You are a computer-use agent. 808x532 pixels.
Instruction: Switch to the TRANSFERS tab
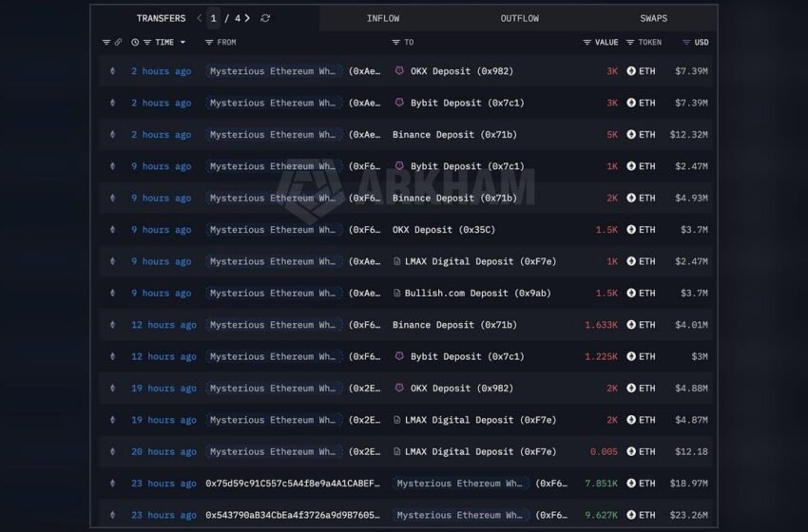[x=161, y=19]
